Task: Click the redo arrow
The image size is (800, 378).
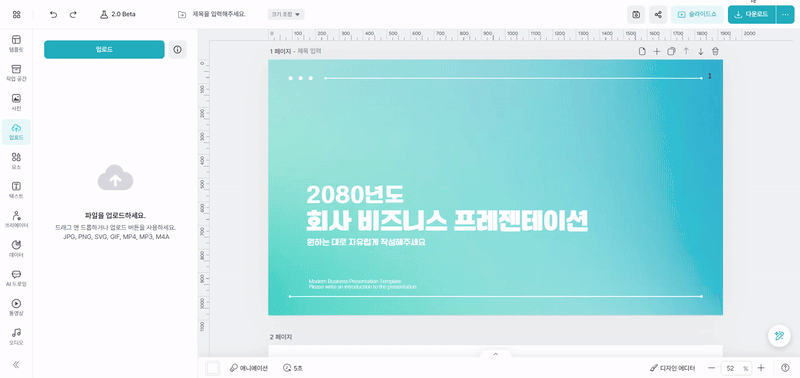Action: (73, 14)
